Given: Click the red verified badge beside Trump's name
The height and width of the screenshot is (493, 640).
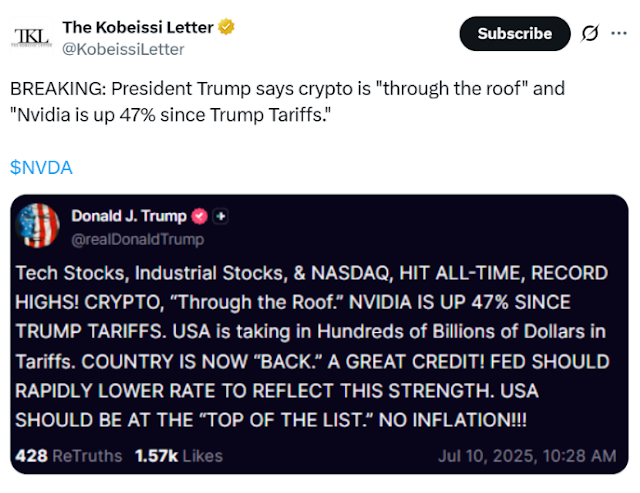Looking at the screenshot, I should (x=199, y=216).
